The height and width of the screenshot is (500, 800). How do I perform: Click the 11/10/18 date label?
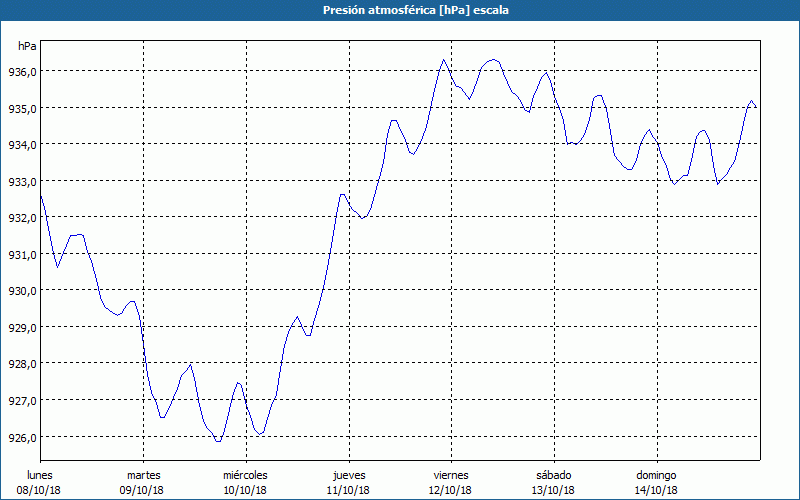coord(348,490)
